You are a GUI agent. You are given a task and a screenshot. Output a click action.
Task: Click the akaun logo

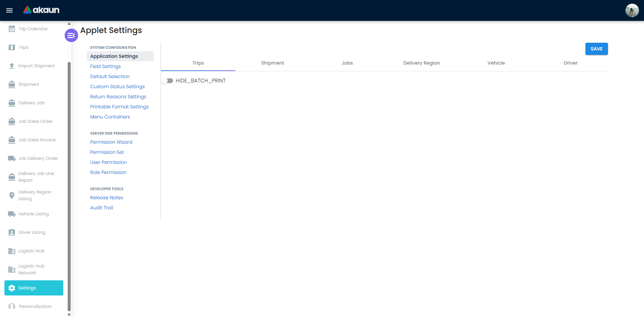click(41, 10)
